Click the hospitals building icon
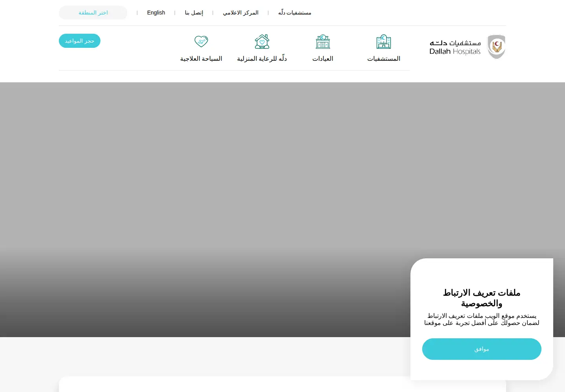This screenshot has width=565, height=392. (383, 42)
